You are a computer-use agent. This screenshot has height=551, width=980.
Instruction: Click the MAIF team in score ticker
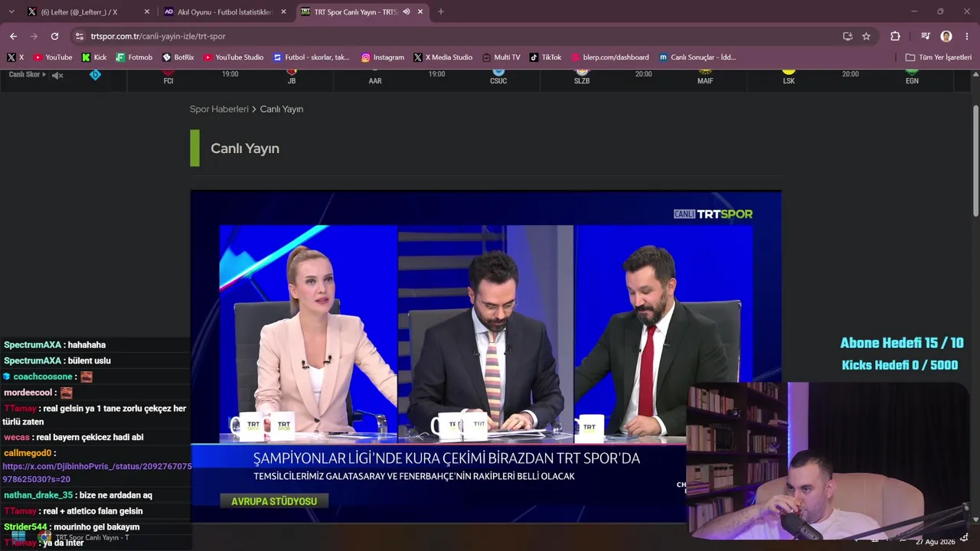(x=705, y=77)
